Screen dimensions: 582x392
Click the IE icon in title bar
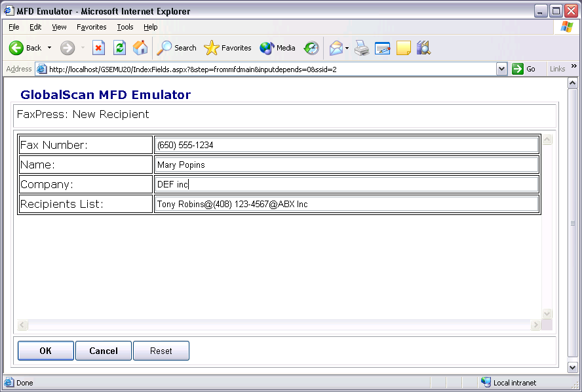(x=9, y=10)
